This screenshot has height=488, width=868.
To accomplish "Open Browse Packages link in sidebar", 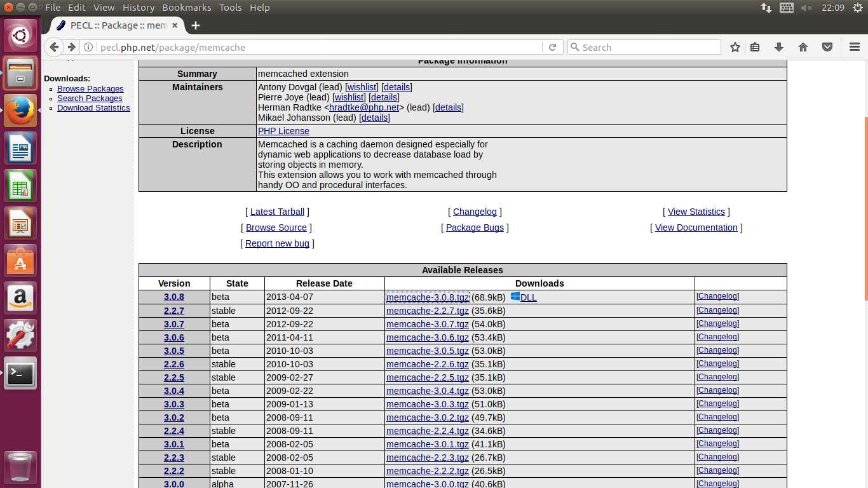I will pos(90,89).
